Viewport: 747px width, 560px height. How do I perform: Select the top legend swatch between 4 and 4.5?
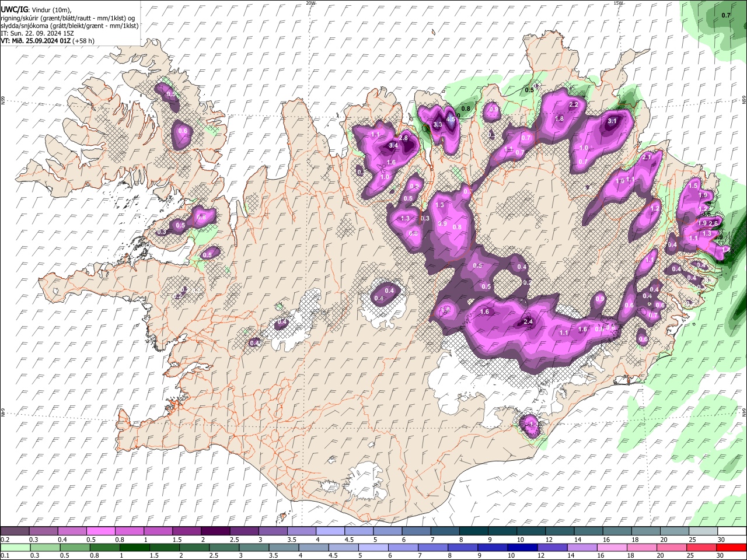click(330, 531)
